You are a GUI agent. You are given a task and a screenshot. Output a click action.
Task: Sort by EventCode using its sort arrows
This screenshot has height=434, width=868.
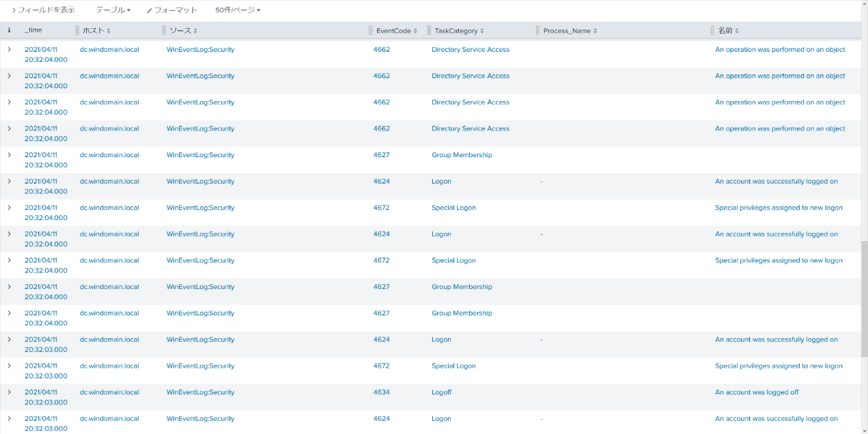pyautogui.click(x=416, y=31)
